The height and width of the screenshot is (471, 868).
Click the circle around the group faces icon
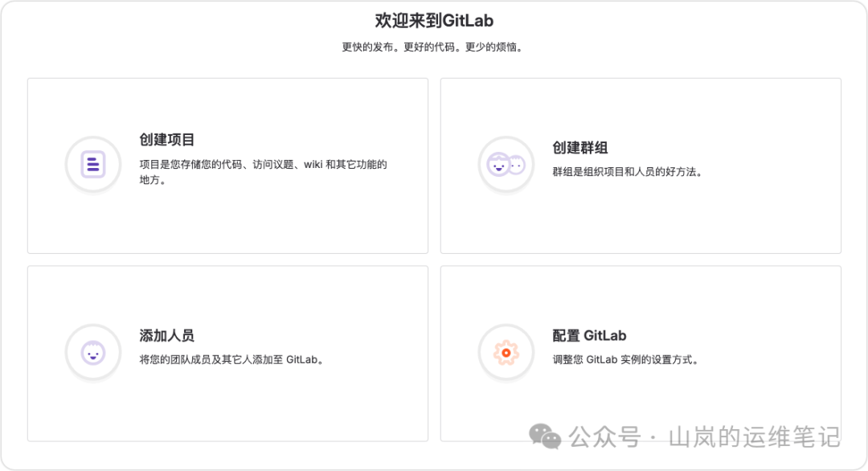[506, 164]
